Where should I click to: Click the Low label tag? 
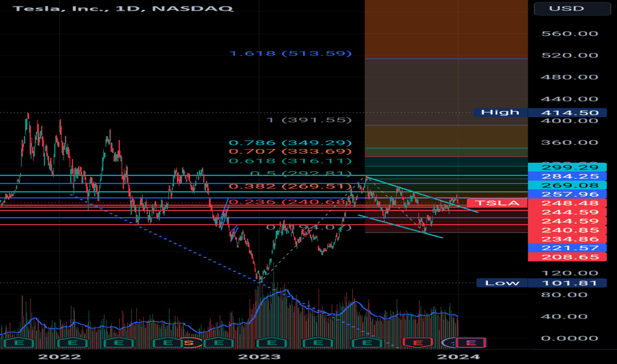(502, 283)
